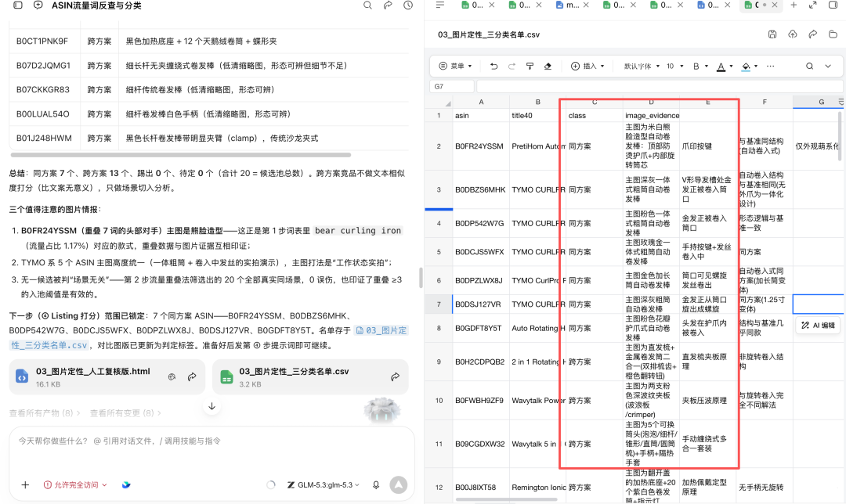Select spreadsheet cell 'PretiHom Autom'
Screen dimensions: 846x504
pos(538,146)
